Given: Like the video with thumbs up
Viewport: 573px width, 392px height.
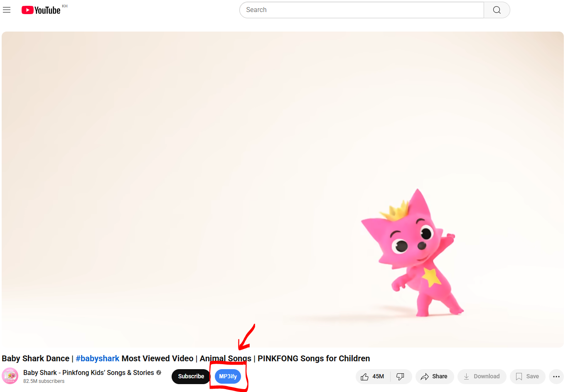Looking at the screenshot, I should pyautogui.click(x=373, y=377).
